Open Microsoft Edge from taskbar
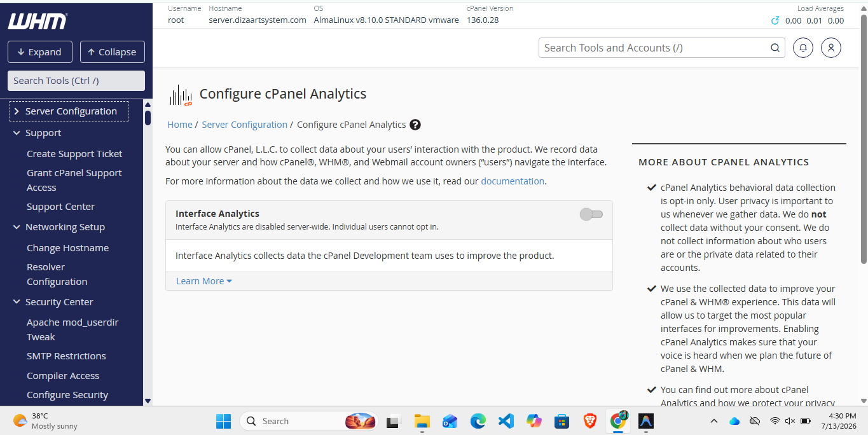868x435 pixels. point(478,421)
